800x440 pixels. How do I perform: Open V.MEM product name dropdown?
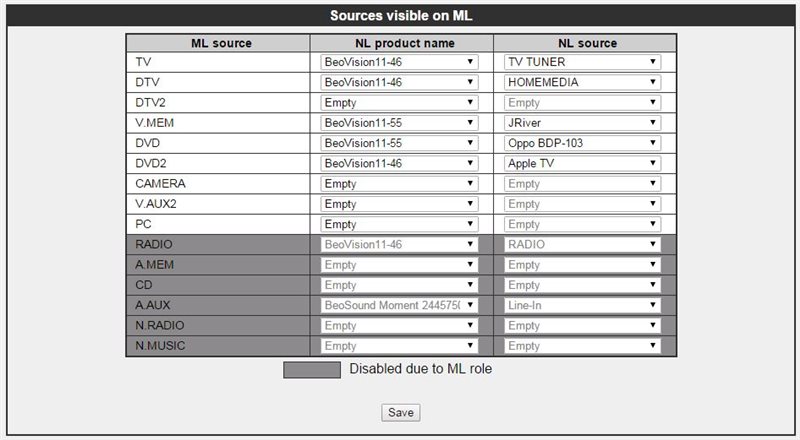(400, 123)
